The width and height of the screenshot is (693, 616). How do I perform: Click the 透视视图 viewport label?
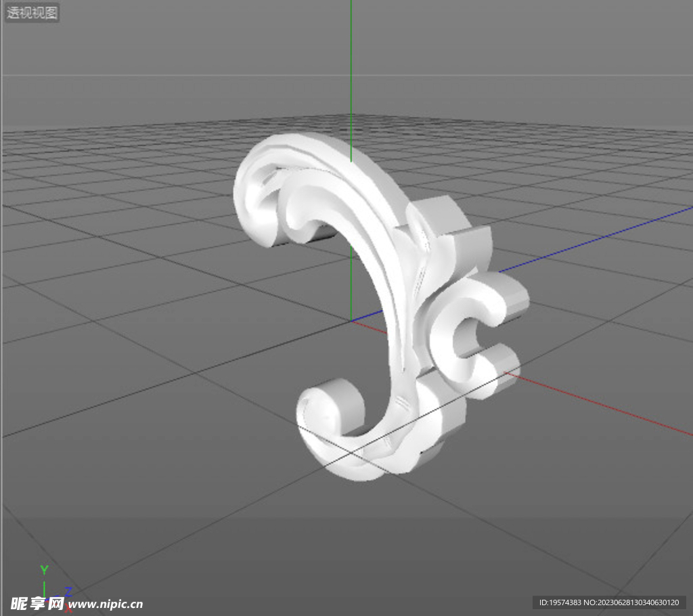pos(32,12)
